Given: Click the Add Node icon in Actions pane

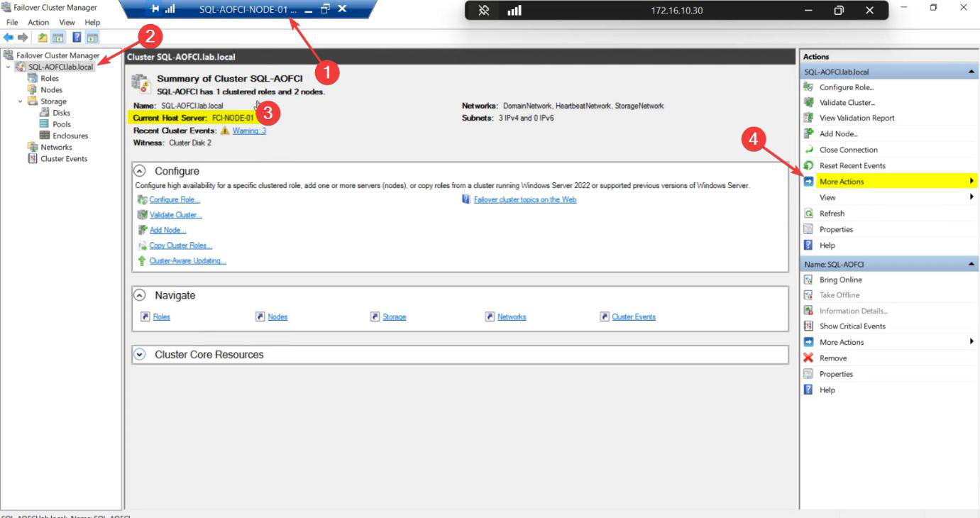Looking at the screenshot, I should 808,133.
